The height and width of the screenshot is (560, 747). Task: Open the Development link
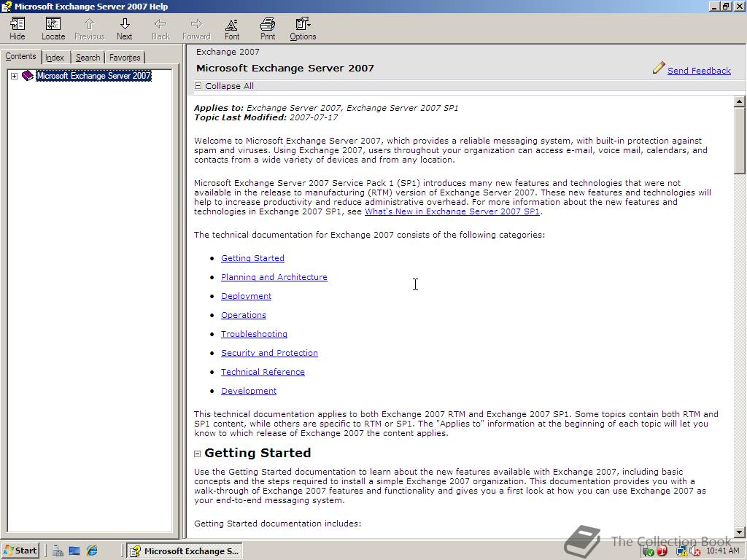[x=249, y=391]
